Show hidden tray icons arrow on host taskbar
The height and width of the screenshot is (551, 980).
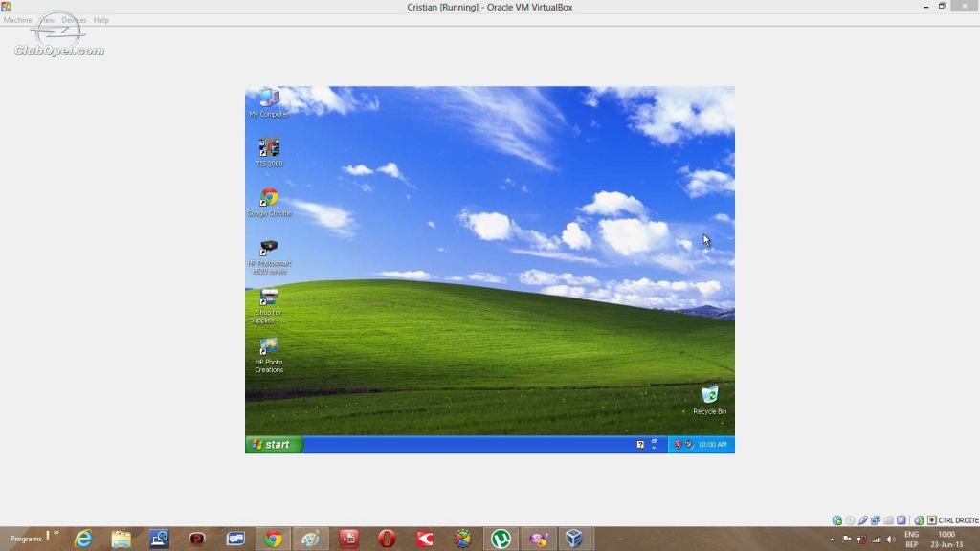[832, 540]
